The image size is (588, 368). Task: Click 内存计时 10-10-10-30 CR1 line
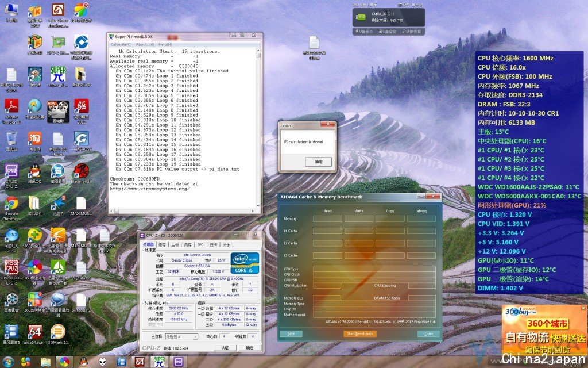click(x=519, y=113)
